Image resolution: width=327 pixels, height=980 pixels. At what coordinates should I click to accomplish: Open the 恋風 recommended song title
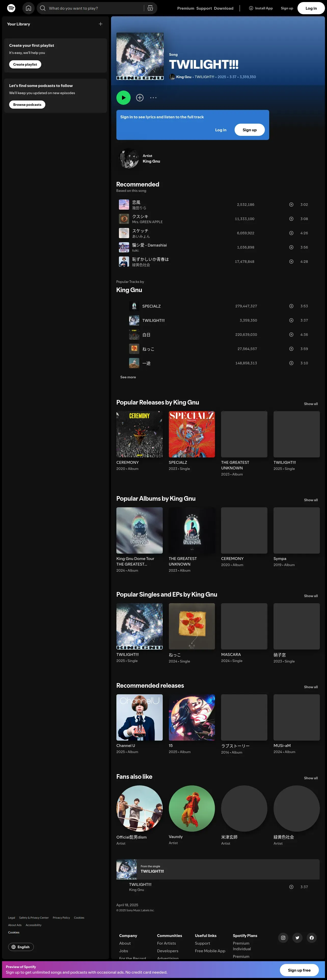click(136, 203)
